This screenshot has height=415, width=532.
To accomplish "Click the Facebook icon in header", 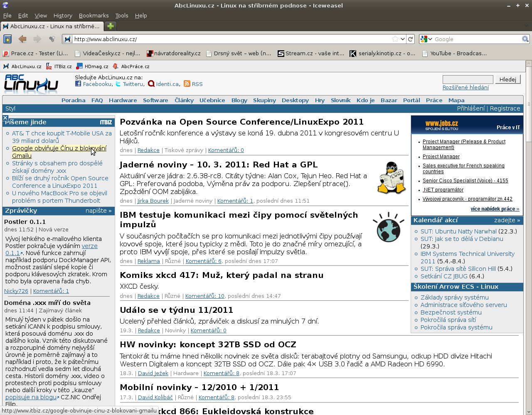I will click(78, 84).
